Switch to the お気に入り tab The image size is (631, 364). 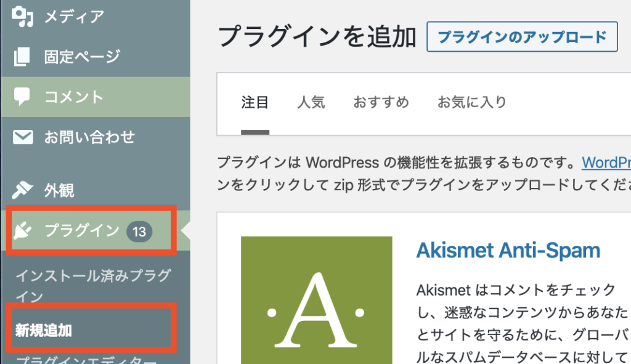pos(471,102)
